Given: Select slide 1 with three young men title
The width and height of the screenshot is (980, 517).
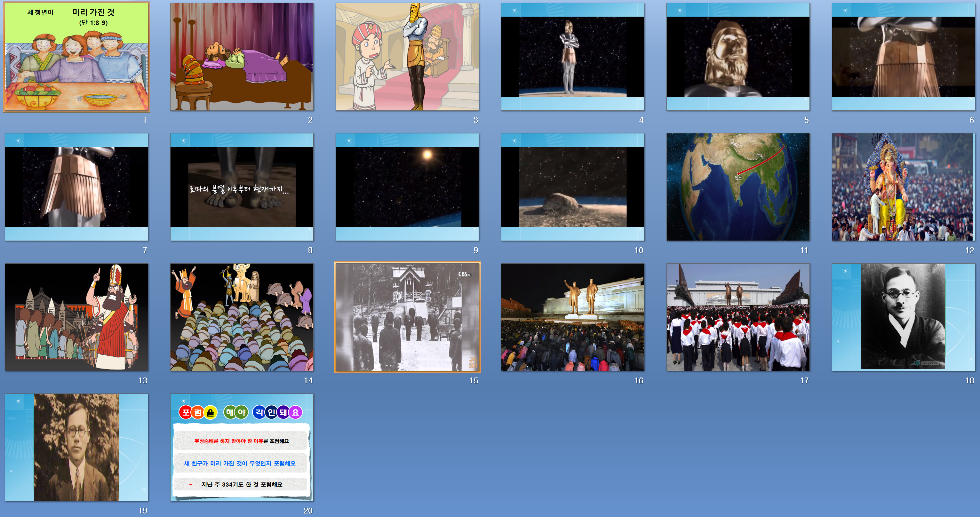Looking at the screenshot, I should point(76,57).
